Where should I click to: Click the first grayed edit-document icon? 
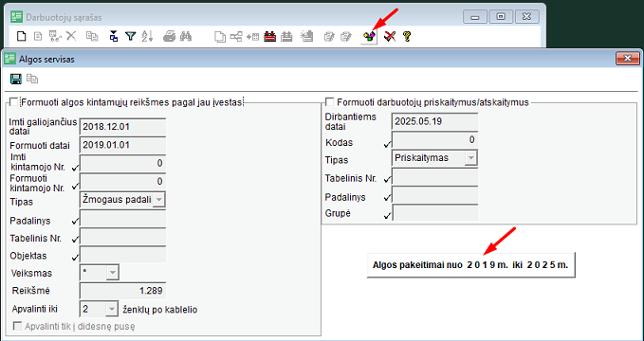(x=329, y=37)
